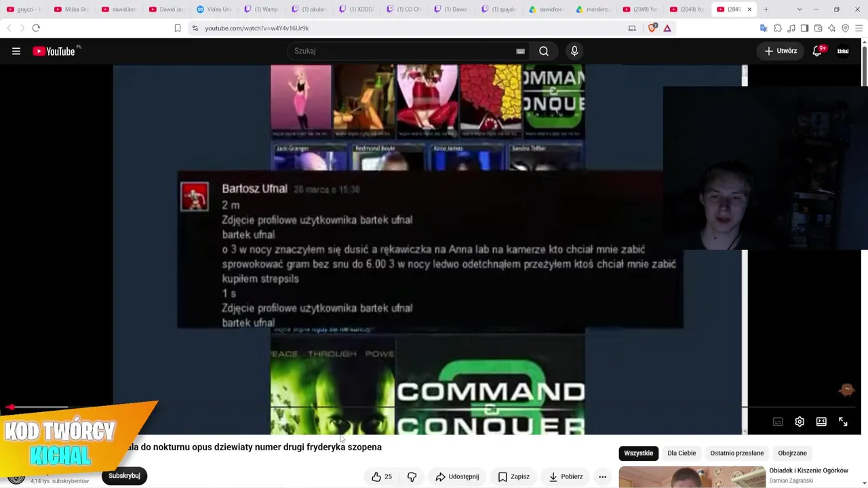Image resolution: width=868 pixels, height=488 pixels.
Task: Open the account avatar menu
Action: 843,51
